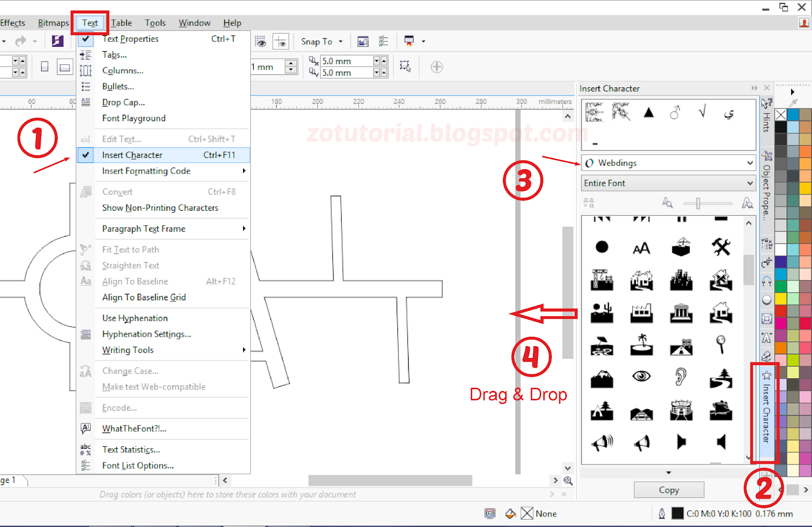Select the ship glyph in character grid

click(721, 410)
